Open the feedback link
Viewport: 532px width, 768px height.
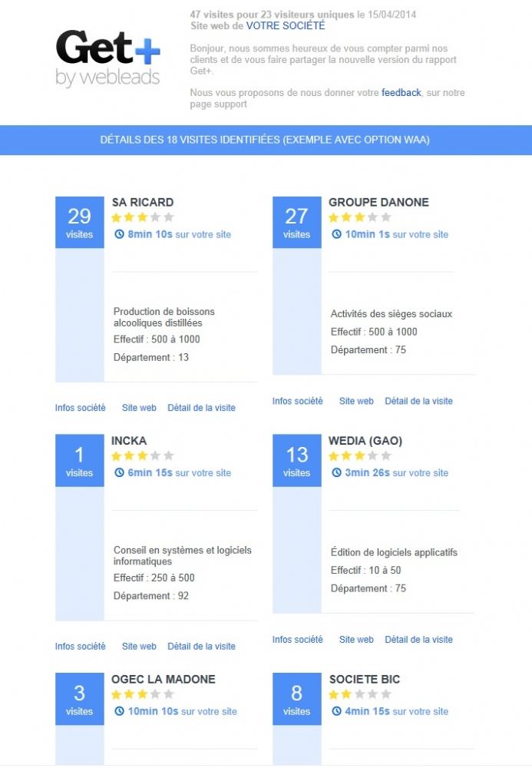[401, 93]
